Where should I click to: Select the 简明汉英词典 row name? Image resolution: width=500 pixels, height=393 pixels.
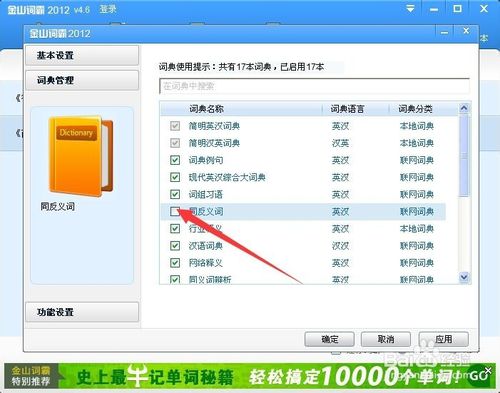(x=214, y=143)
